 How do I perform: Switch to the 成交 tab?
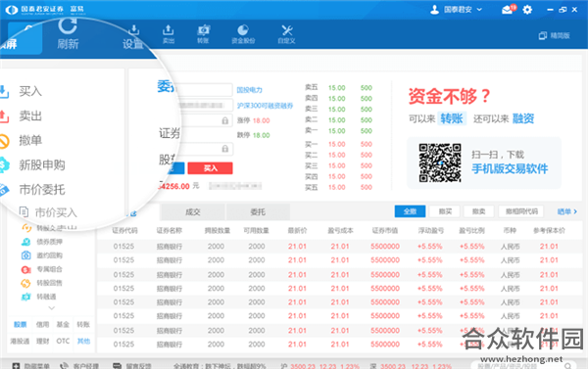point(193,212)
